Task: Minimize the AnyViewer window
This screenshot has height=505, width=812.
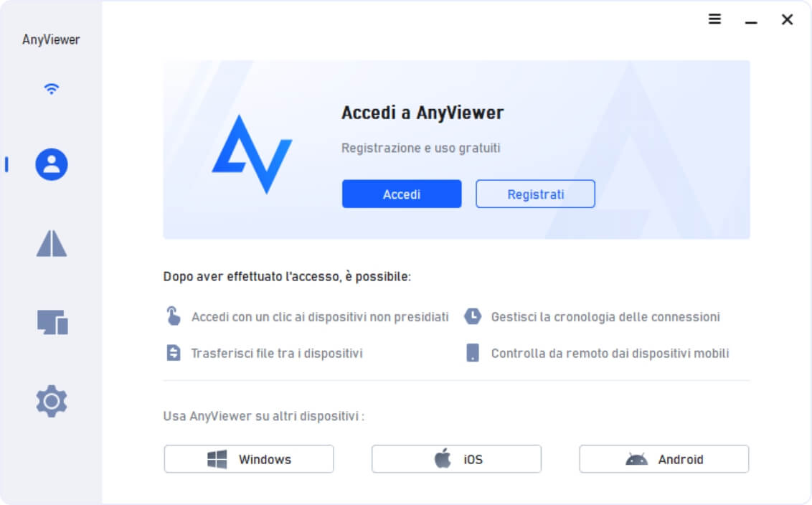Action: click(x=751, y=22)
